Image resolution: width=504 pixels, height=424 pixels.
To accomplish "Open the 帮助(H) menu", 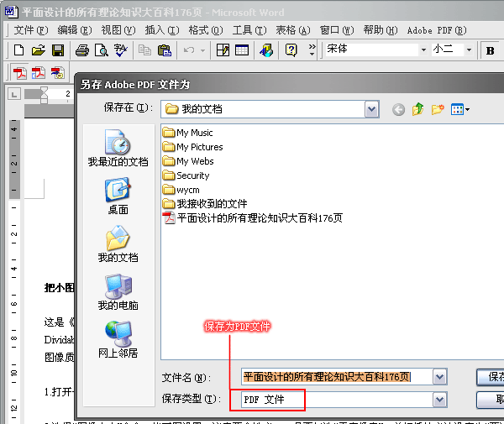I will point(381,30).
